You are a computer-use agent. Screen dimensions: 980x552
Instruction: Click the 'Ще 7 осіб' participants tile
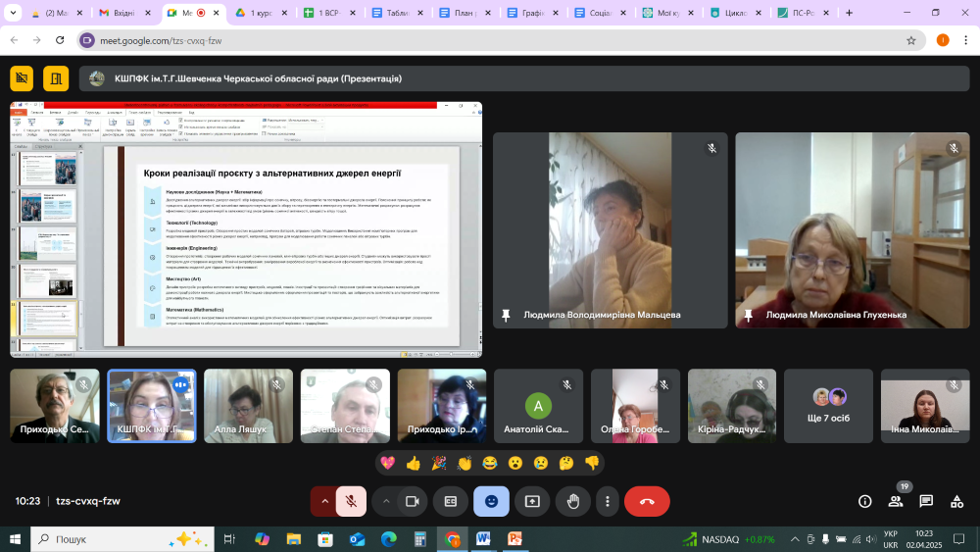pyautogui.click(x=829, y=406)
